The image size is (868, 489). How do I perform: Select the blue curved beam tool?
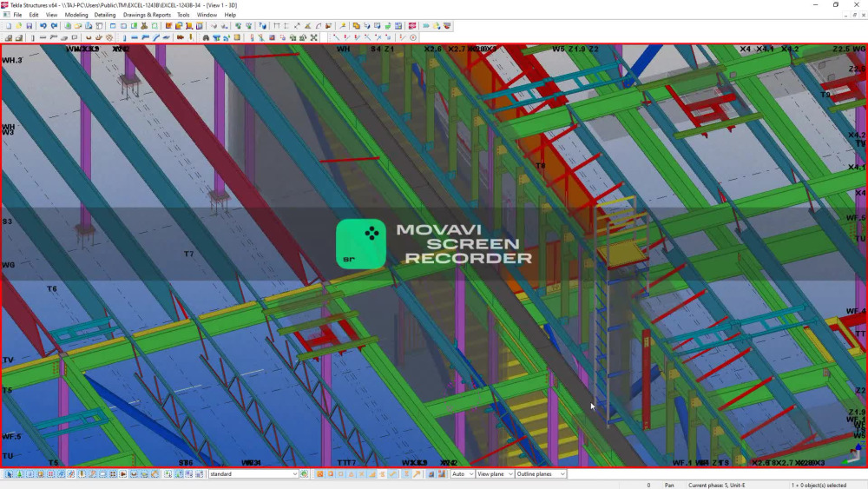155,37
